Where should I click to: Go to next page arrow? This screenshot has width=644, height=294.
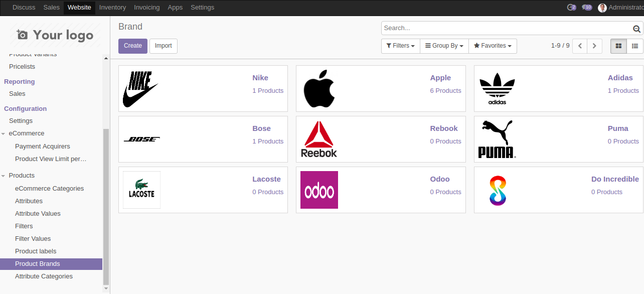coord(594,46)
